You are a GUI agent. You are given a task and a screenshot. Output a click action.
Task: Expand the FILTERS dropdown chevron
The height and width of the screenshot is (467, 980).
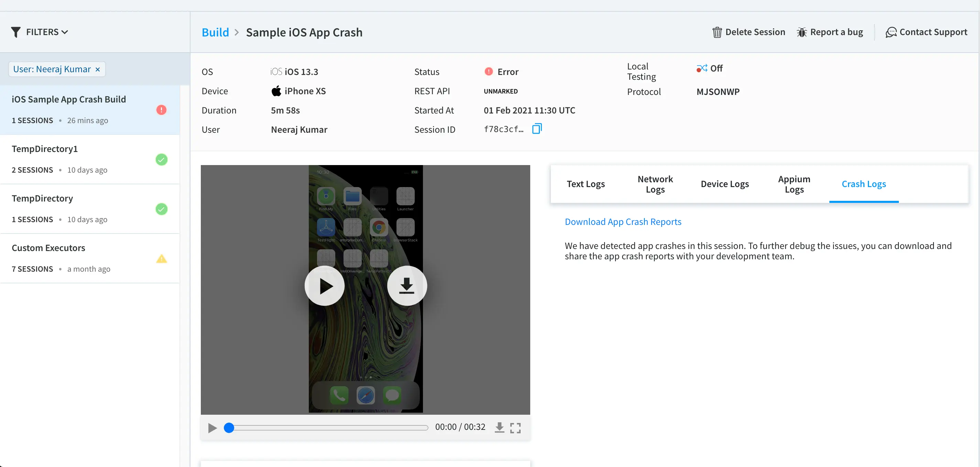point(65,32)
